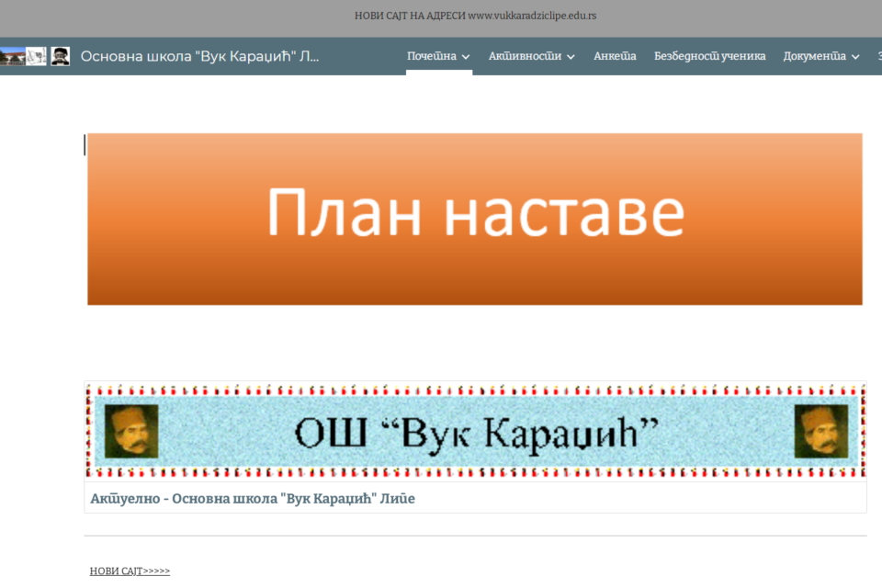The image size is (882, 588).
Task: Click the school building image in header logo
Action: 12,56
